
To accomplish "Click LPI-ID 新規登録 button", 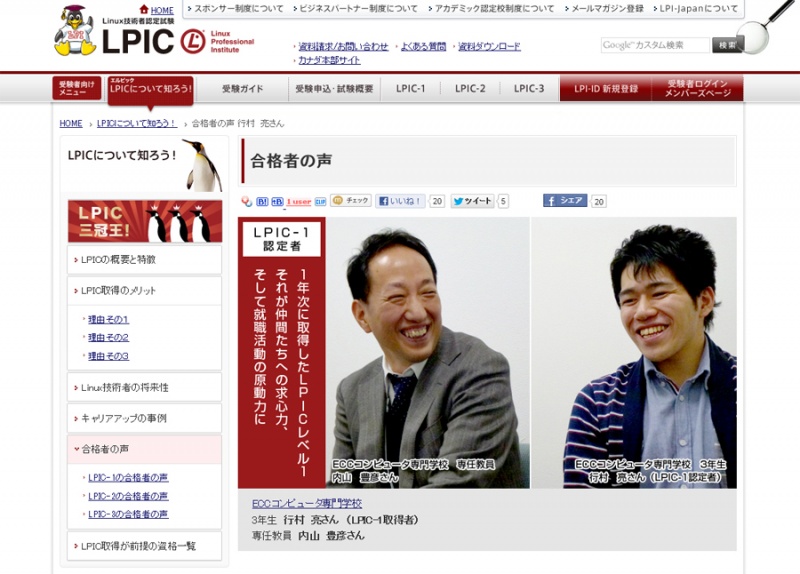I will 606,89.
